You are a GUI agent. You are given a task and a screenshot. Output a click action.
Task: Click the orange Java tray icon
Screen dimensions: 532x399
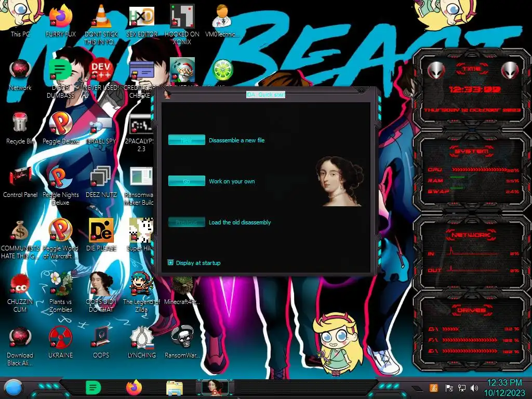434,388
